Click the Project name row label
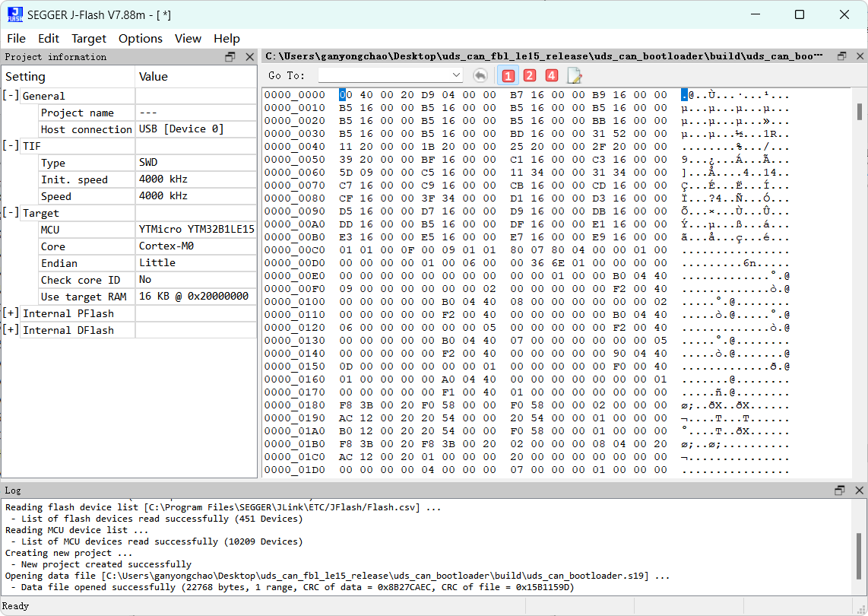Screen dimensions: 868x616 78,113
